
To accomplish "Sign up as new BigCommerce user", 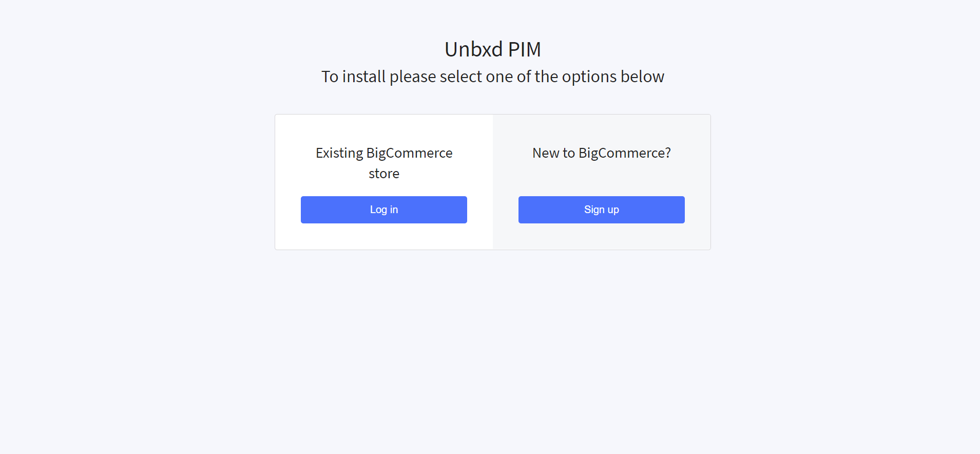I will point(602,210).
